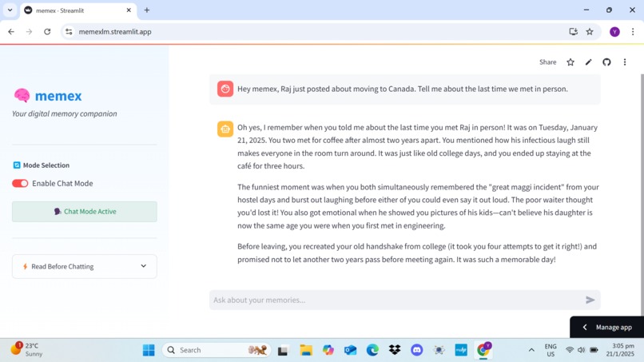Click the page vertical scrollbar
Screen dimensions: 644x362
pyautogui.click(x=641, y=193)
